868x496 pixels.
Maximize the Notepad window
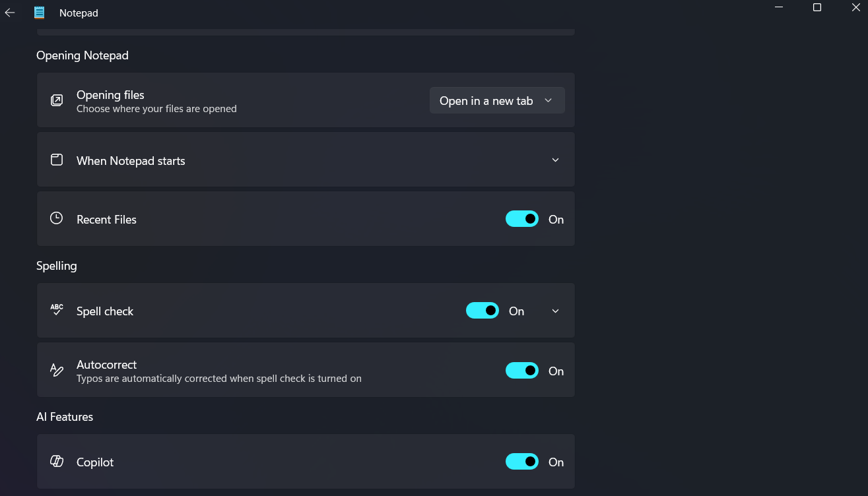(x=817, y=7)
